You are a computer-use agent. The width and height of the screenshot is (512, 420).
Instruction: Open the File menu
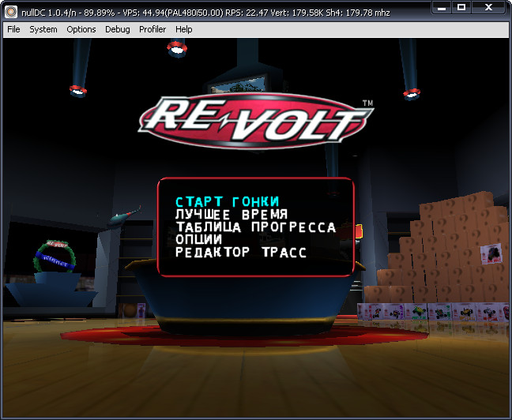[x=13, y=29]
